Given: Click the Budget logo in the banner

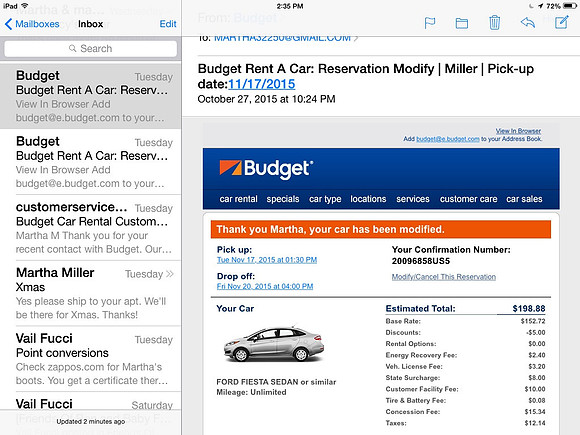Looking at the screenshot, I should click(266, 169).
